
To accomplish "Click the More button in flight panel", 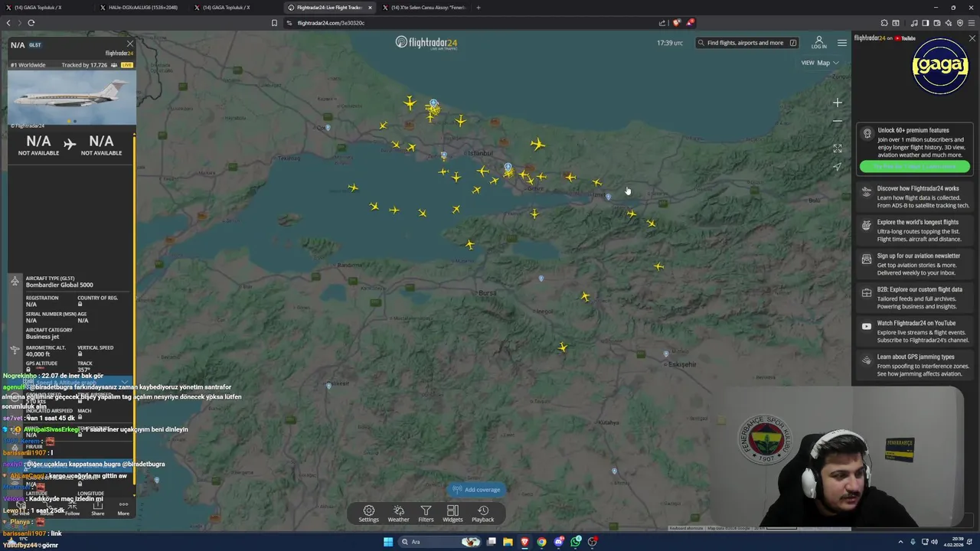I will 123,509.
